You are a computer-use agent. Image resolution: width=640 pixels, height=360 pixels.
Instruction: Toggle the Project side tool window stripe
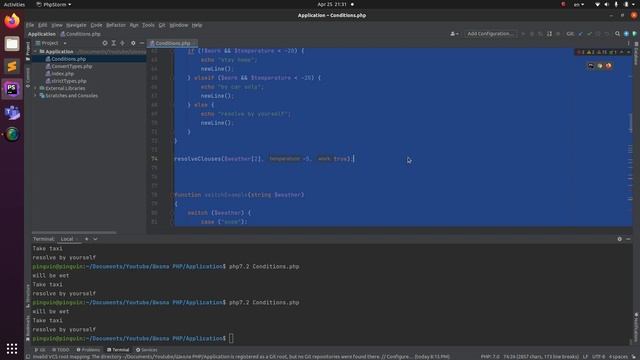(x=28, y=51)
